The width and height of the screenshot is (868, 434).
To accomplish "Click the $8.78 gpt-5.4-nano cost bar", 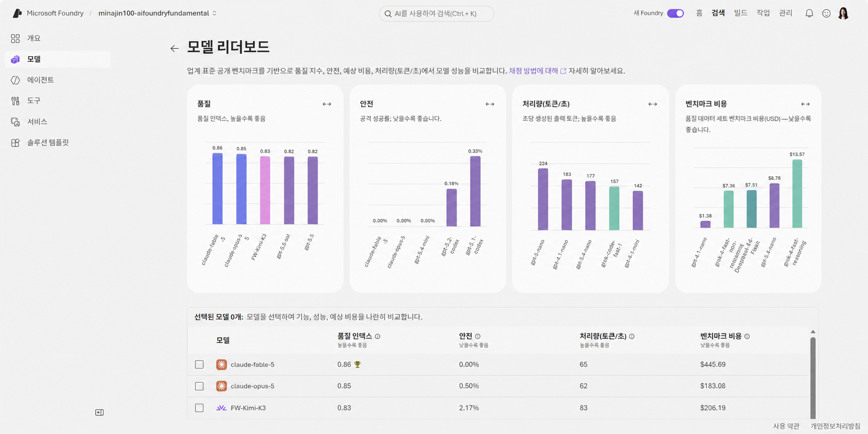I will pos(774,206).
